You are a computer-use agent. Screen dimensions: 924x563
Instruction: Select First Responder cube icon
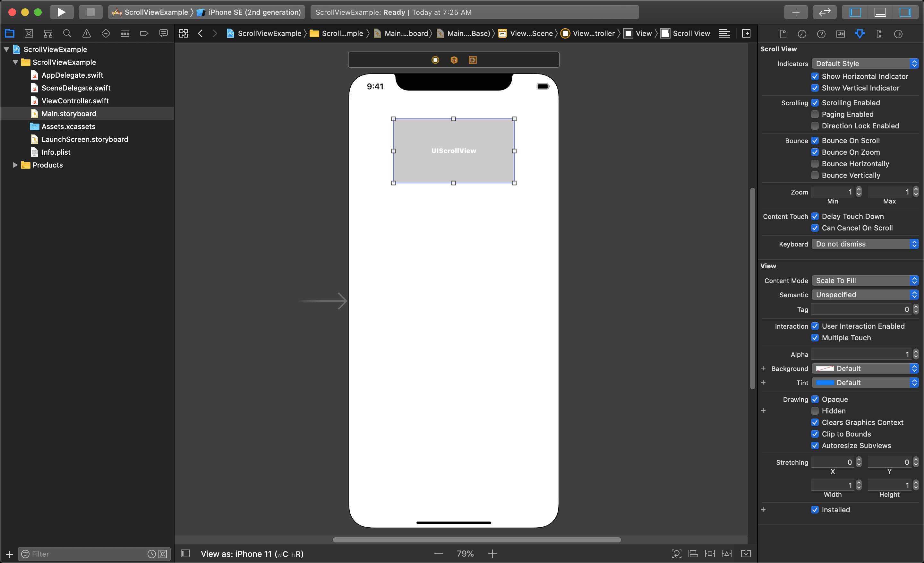point(454,60)
